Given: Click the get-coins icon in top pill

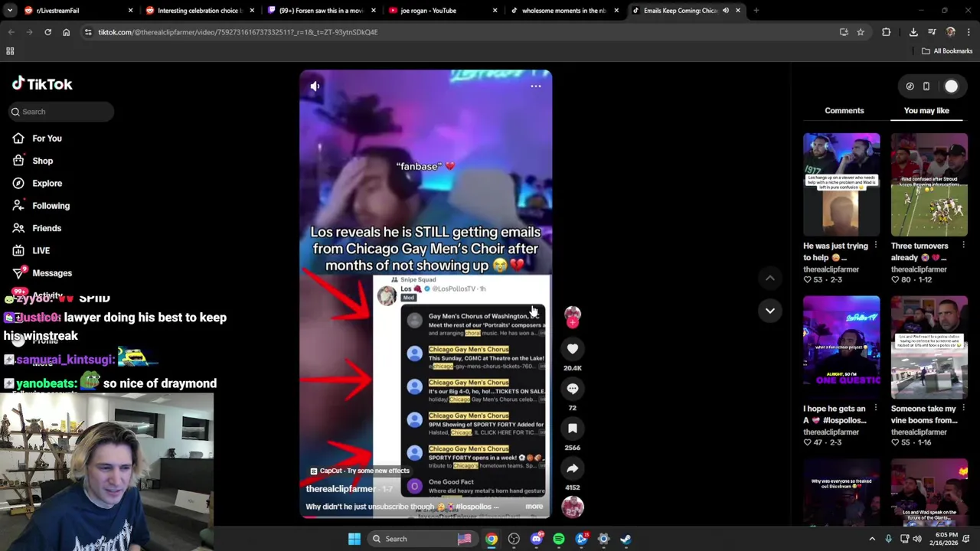Looking at the screenshot, I should pyautogui.click(x=910, y=86).
